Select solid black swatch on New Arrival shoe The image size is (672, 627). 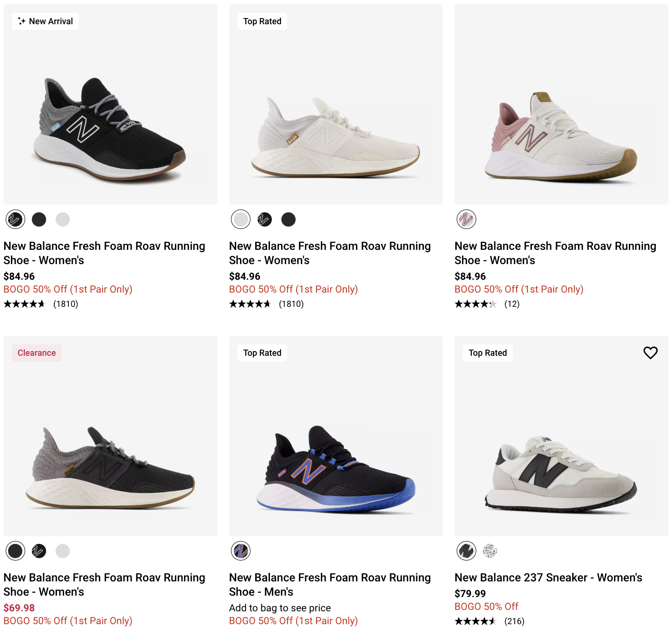pyautogui.click(x=39, y=219)
